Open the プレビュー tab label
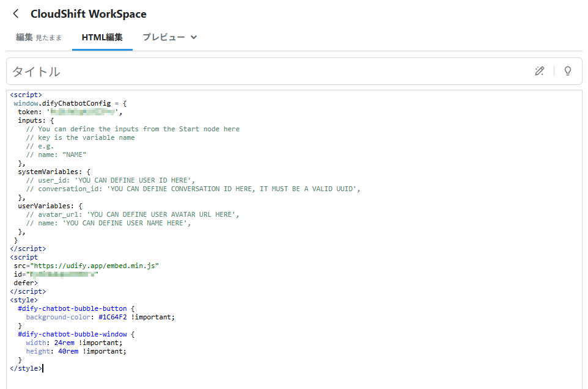This screenshot has height=389, width=588. pos(163,37)
